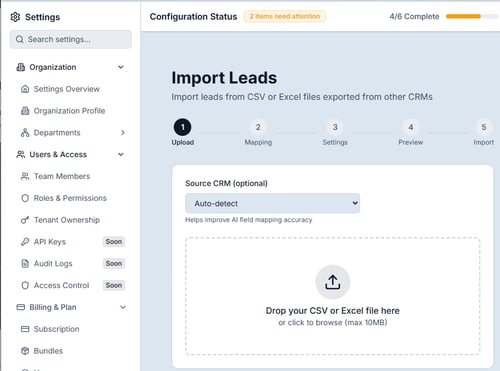Screen dimensions: 500x371
Task: Open the Settings Overview page
Action: tap(67, 89)
